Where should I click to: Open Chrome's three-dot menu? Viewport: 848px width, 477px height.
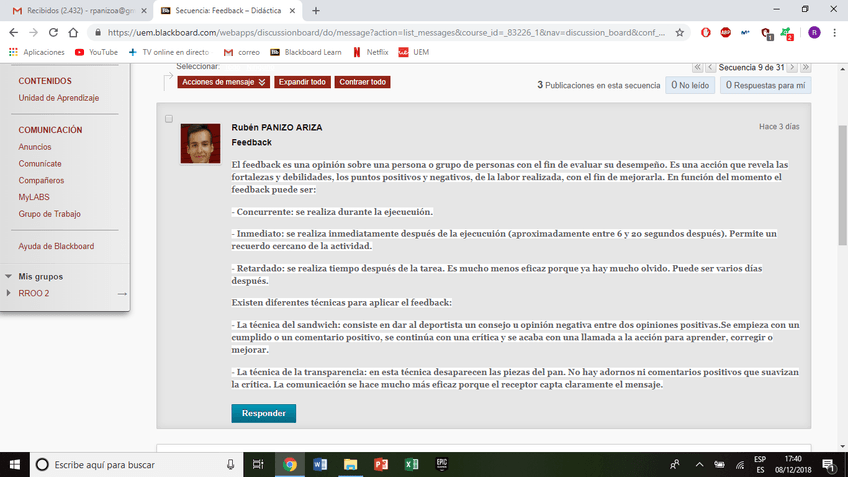pyautogui.click(x=834, y=32)
